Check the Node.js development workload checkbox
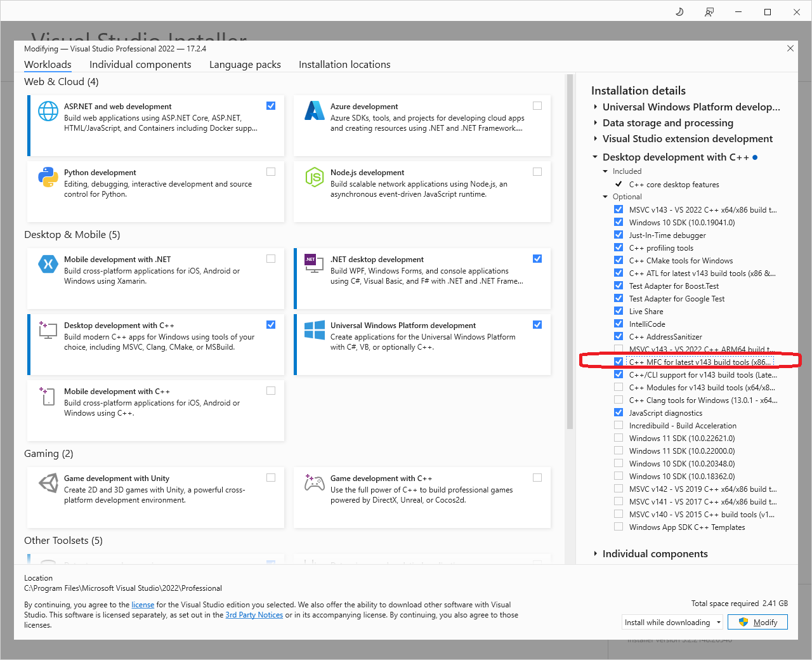The width and height of the screenshot is (812, 660). pos(537,171)
